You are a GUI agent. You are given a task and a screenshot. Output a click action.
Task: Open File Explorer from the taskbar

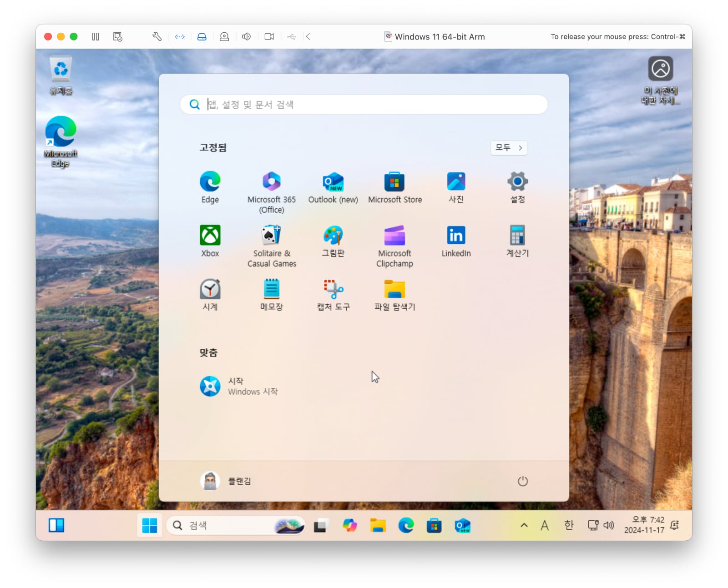(378, 525)
